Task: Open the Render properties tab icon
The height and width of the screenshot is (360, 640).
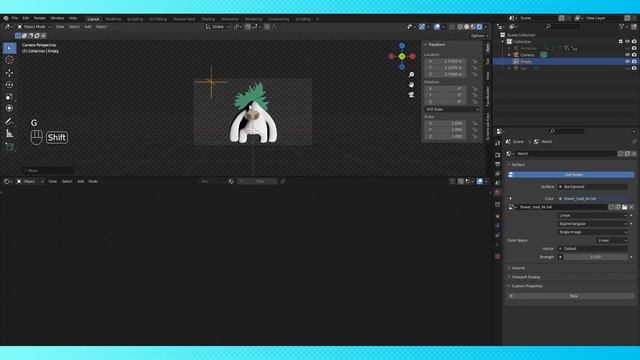Action: [x=498, y=155]
